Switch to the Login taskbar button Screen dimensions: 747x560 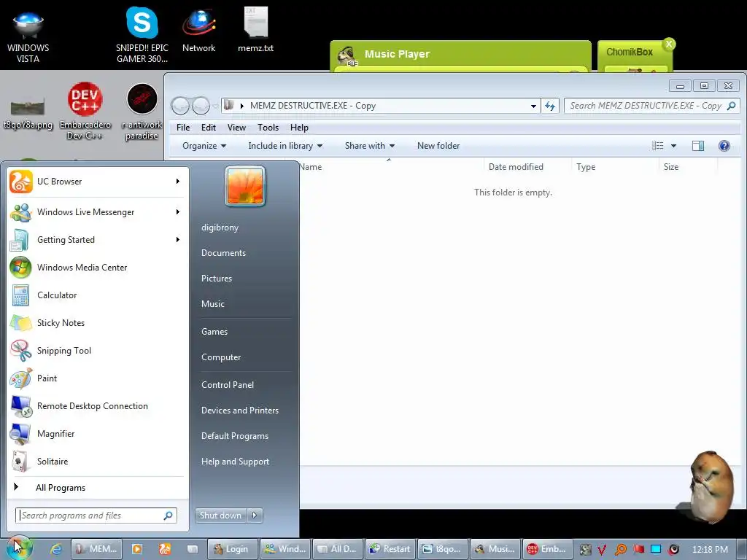pyautogui.click(x=231, y=549)
